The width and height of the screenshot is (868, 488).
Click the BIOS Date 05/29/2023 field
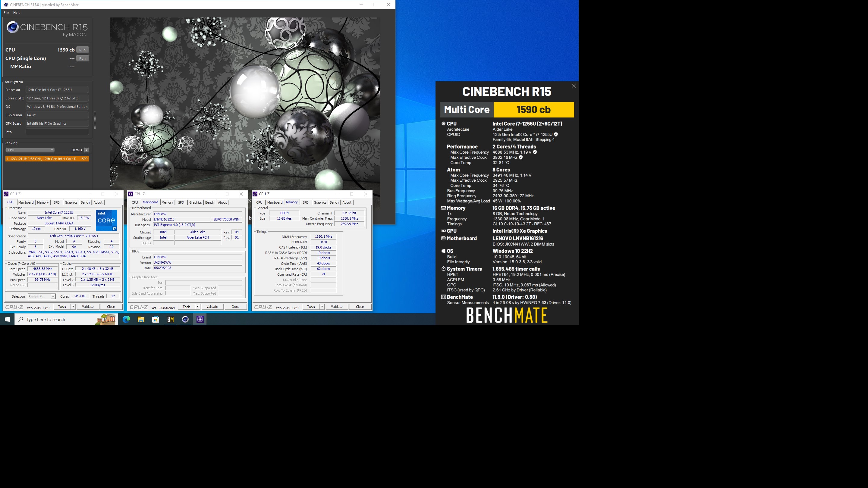(197, 268)
